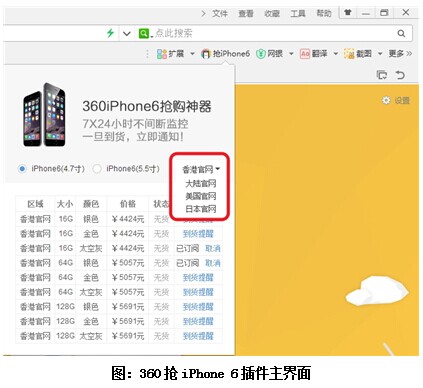Open 设置 gear on yellow page

tap(396, 100)
